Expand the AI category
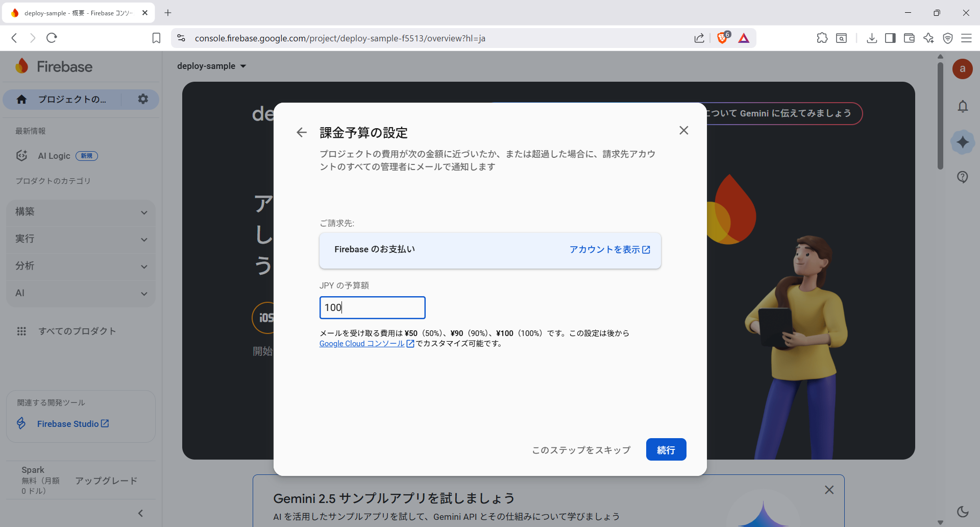Screen dimensions: 980x527 [x=81, y=293]
